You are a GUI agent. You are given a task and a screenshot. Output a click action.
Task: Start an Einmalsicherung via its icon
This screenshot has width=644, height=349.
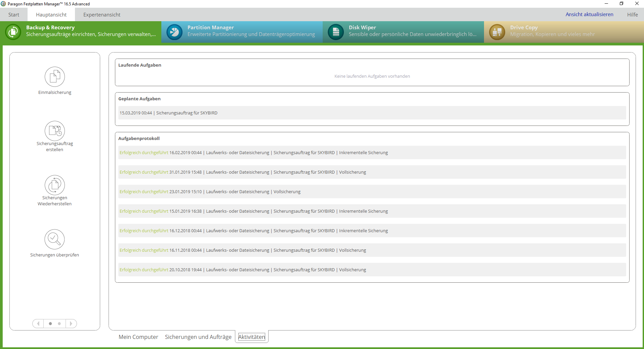[55, 77]
